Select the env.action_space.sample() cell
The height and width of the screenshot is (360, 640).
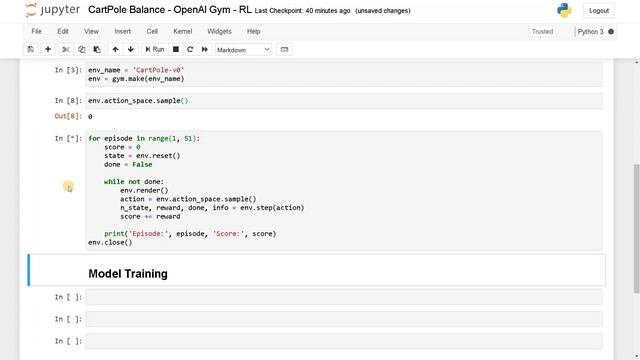tap(344, 101)
